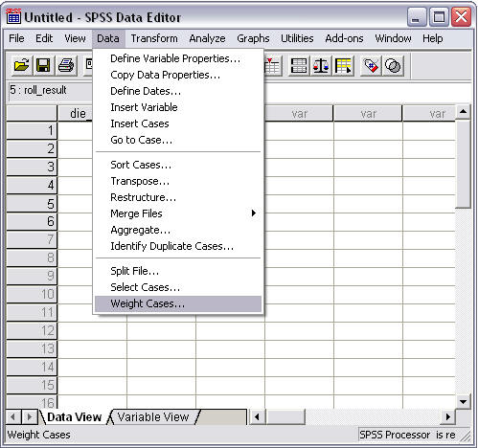Screen dimensions: 478x448
Task: Click the horizontal scrollbar left arrow
Action: (x=257, y=417)
